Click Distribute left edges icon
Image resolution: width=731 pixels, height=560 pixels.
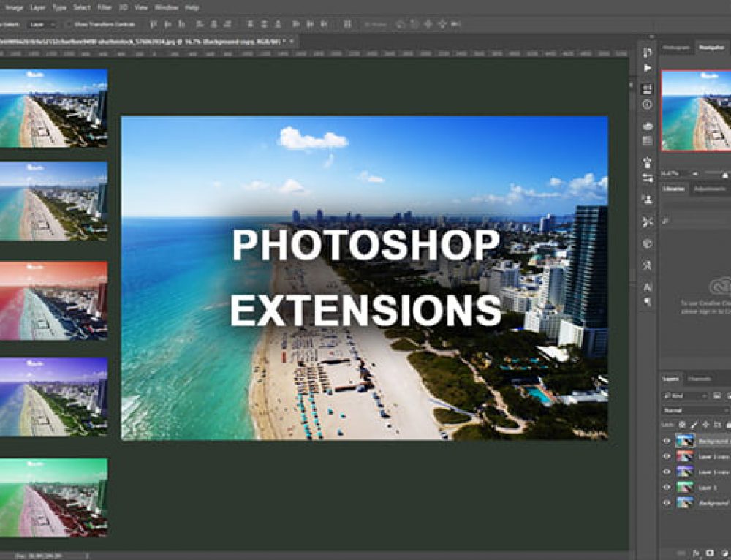297,24
